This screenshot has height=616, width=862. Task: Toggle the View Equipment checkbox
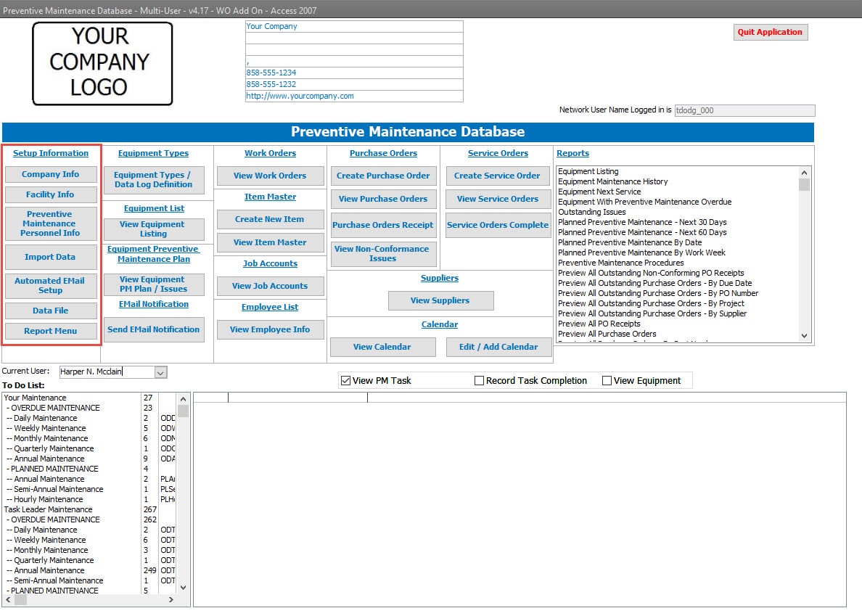(x=607, y=381)
